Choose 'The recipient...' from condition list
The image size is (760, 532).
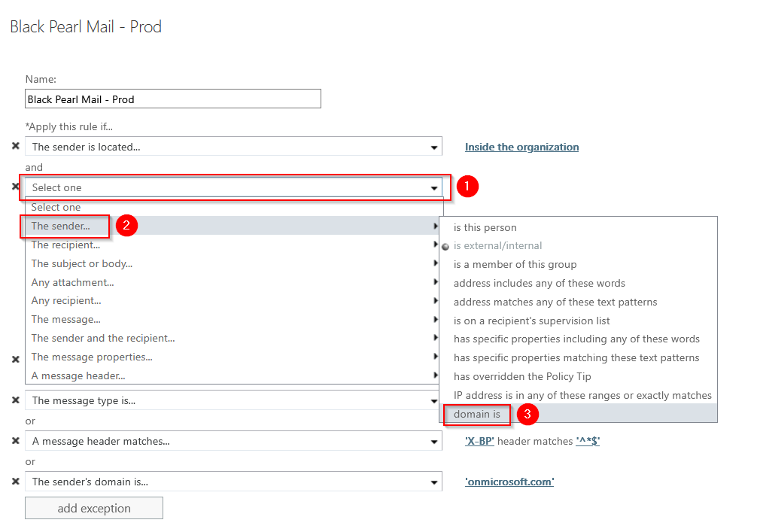(65, 245)
